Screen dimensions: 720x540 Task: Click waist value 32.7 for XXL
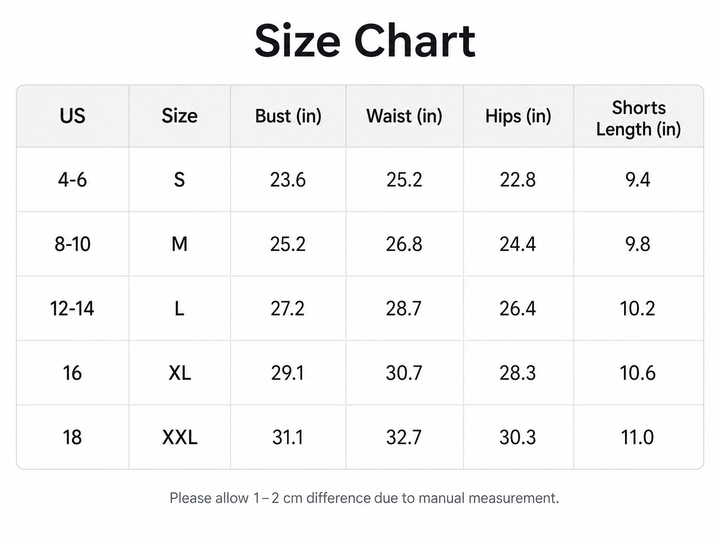(x=404, y=437)
